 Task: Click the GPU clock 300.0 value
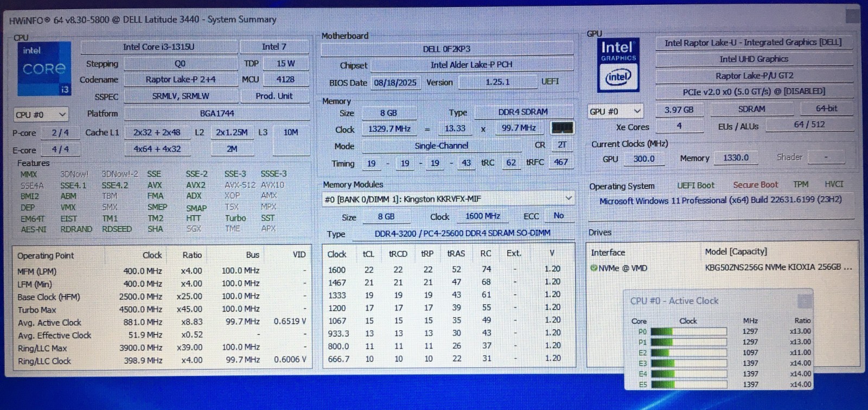pos(644,159)
